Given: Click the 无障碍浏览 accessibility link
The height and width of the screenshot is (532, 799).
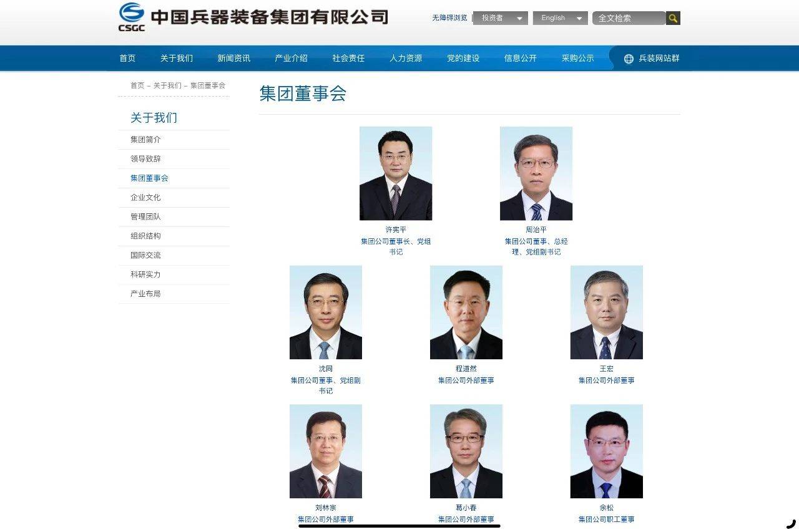Looking at the screenshot, I should coord(449,18).
